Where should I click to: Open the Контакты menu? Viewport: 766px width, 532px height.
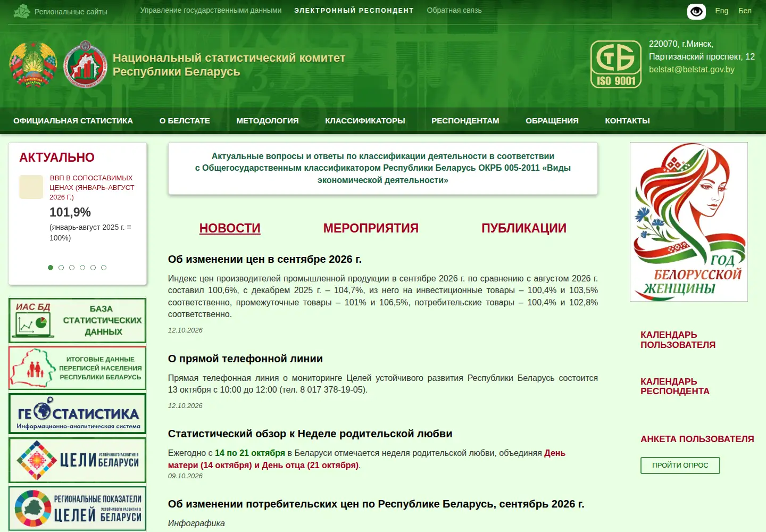pos(627,121)
